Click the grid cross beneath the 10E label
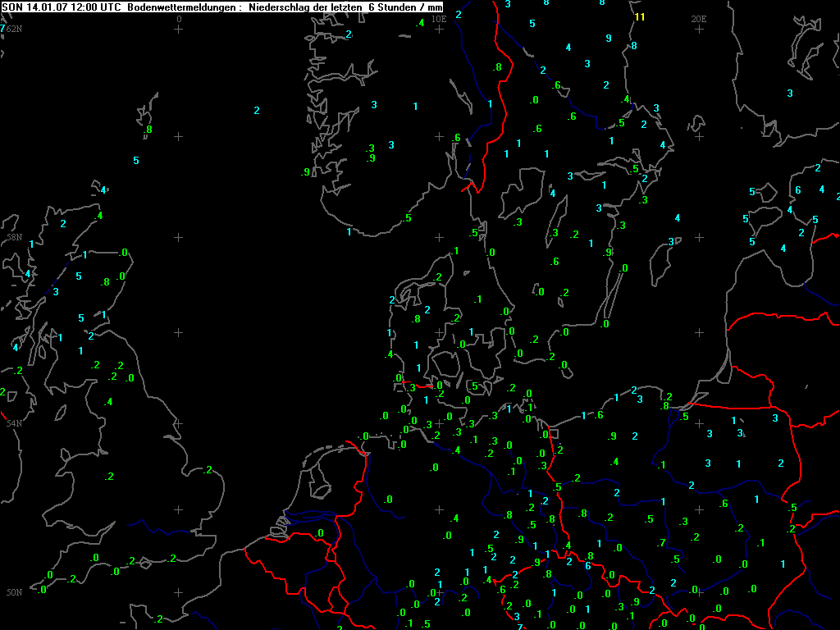The height and width of the screenshot is (630, 840). (x=439, y=30)
